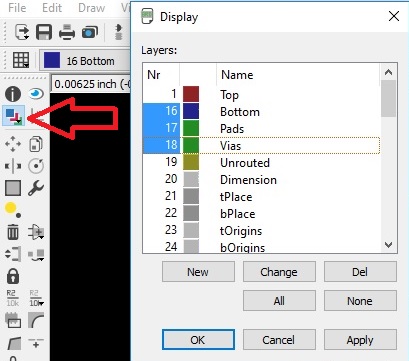Toggle visibility of layer number 19

[x=171, y=162]
